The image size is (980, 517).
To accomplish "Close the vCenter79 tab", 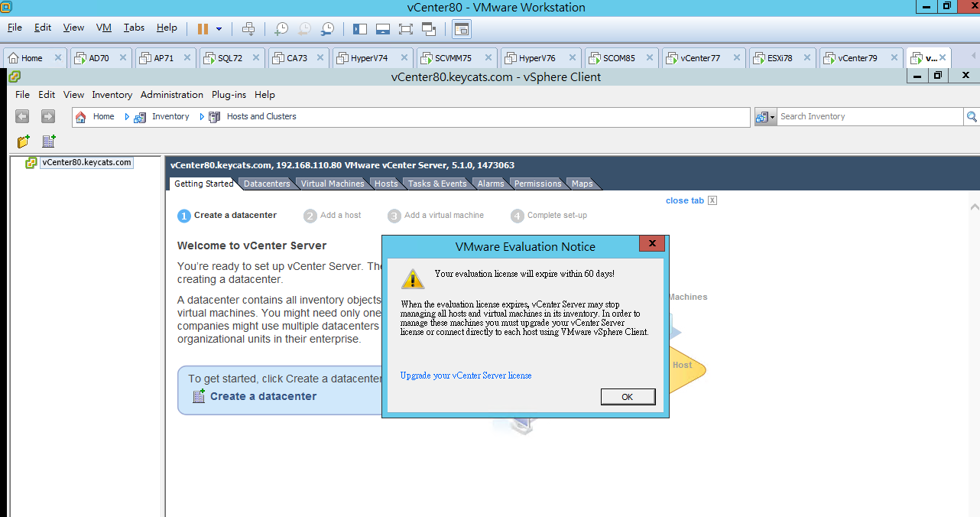I will pos(894,57).
